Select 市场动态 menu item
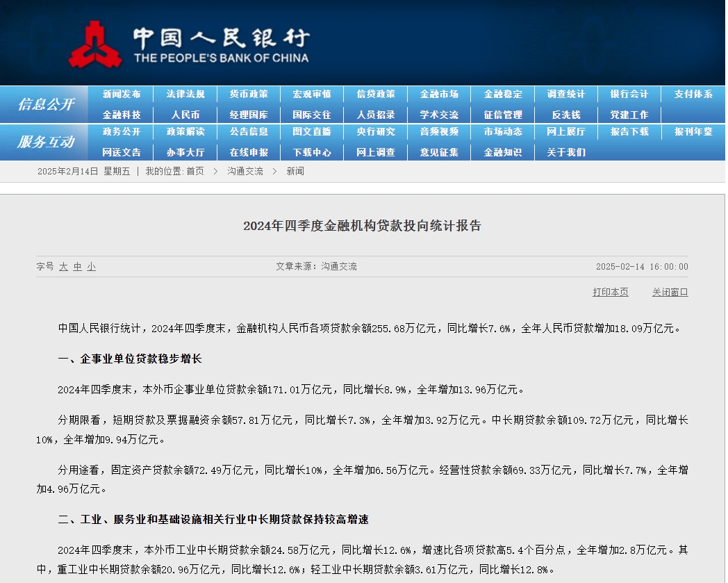This screenshot has height=583, width=728. tap(503, 132)
